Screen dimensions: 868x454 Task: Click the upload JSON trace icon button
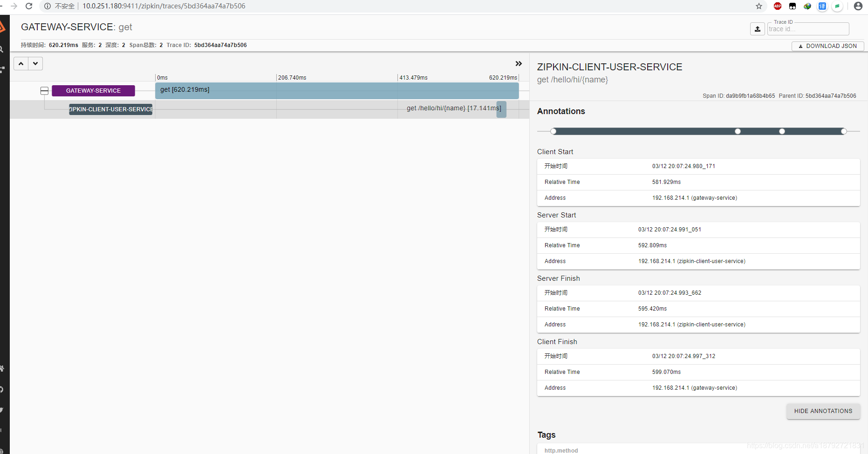(758, 29)
